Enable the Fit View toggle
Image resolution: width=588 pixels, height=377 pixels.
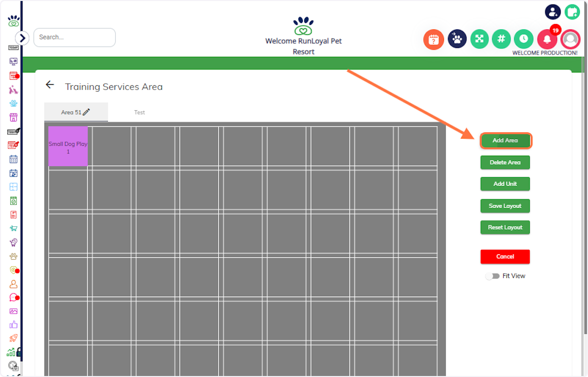[x=492, y=276]
